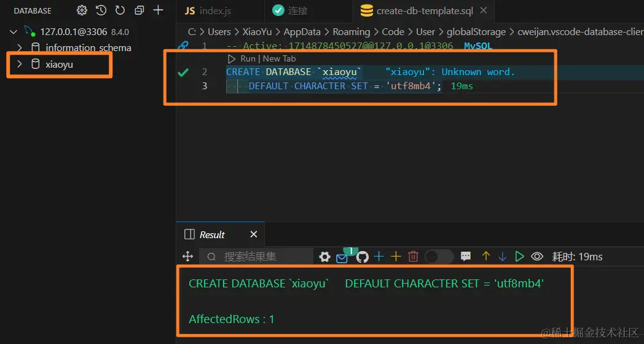Viewport: 644px width, 344px height.
Task: Open the comment bubble icon
Action: coord(466,257)
